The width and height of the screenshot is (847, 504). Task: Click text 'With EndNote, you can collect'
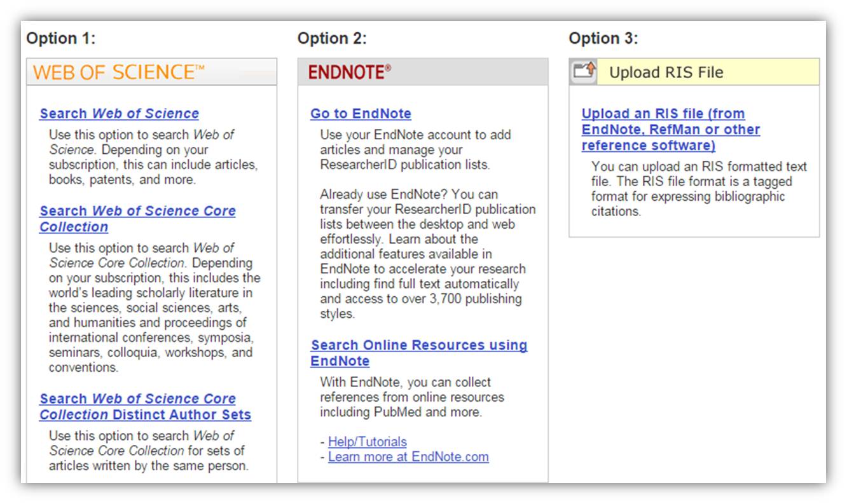(x=405, y=383)
